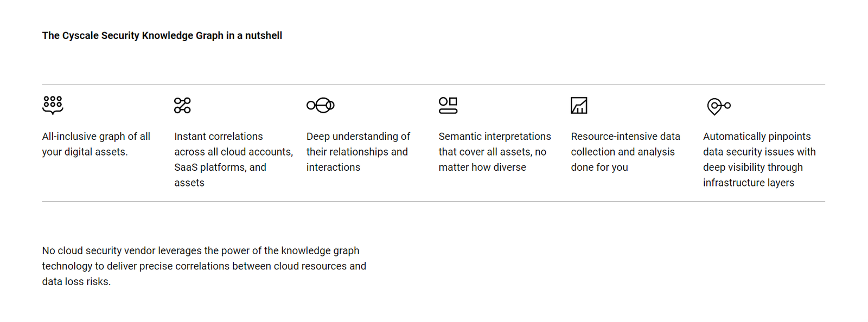Click the data collection chart icon
This screenshot has height=322, width=868.
pyautogui.click(x=579, y=105)
